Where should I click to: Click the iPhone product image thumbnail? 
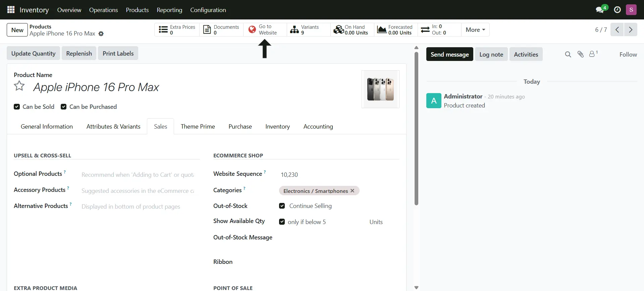tap(380, 89)
